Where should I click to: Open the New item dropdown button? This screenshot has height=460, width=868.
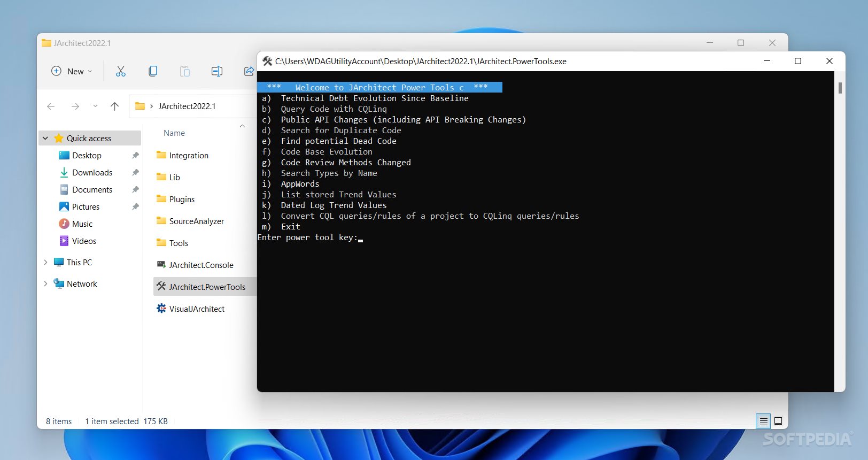72,71
